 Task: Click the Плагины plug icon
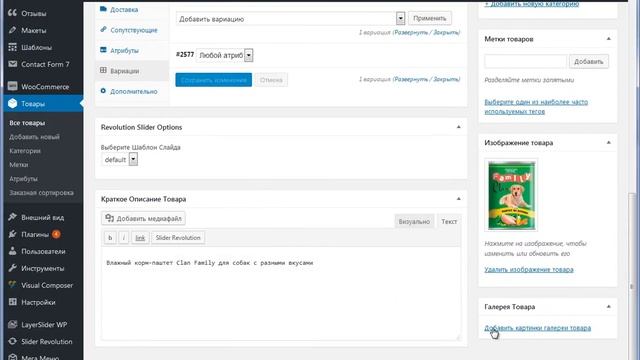click(x=13, y=234)
